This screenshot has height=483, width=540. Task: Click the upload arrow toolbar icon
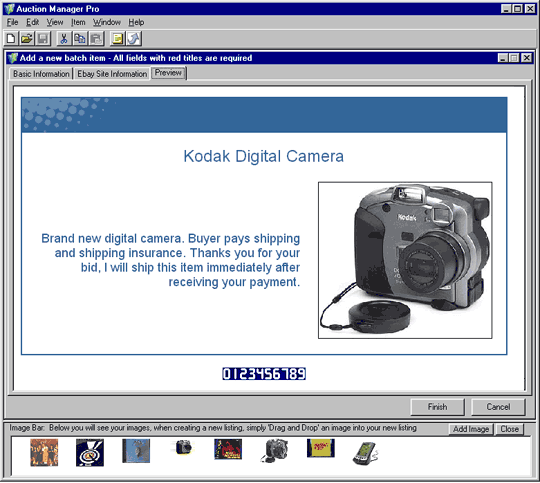coord(134,39)
